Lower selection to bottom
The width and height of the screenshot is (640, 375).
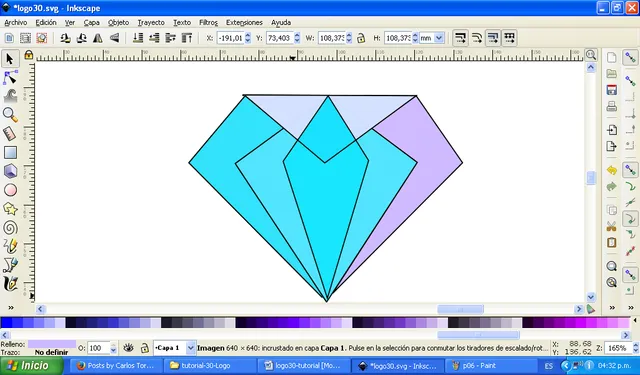coord(138,38)
